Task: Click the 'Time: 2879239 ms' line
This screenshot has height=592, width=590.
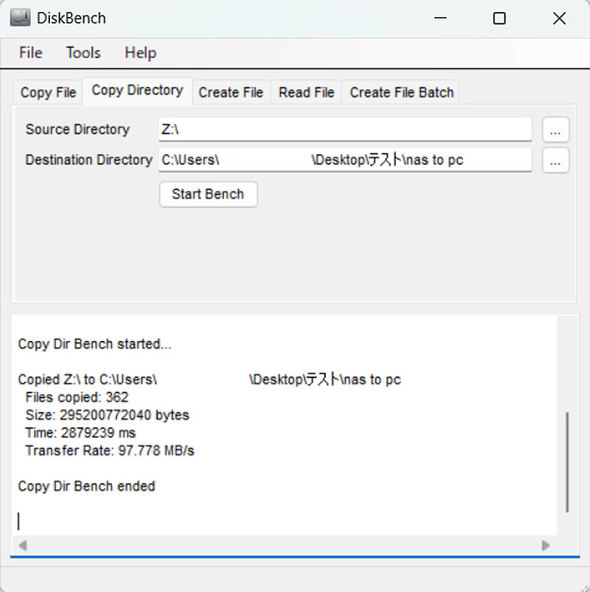Action: pyautogui.click(x=80, y=433)
